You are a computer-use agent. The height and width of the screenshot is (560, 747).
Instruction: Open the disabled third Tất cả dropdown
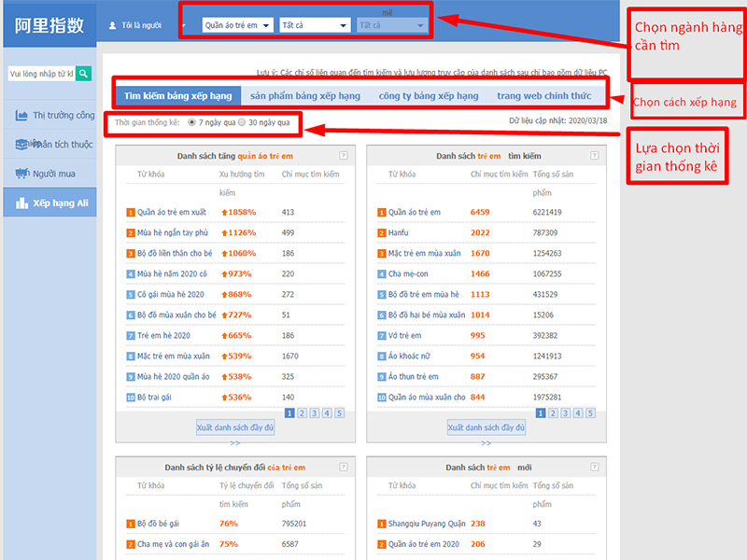391,25
